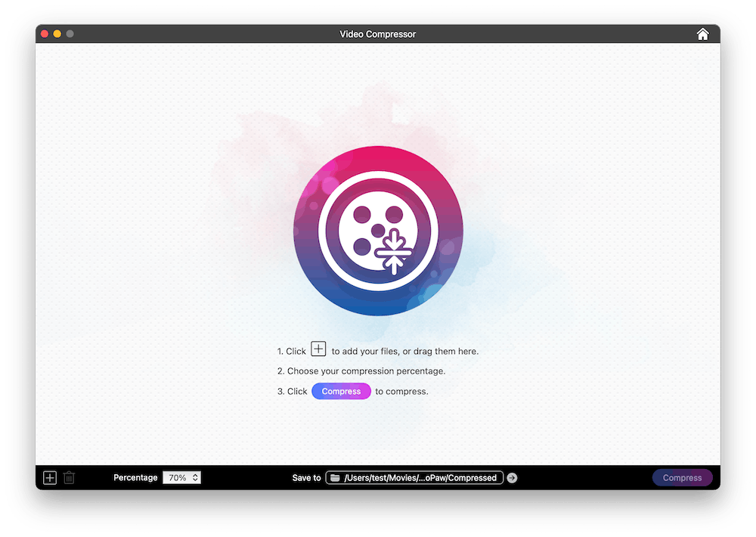Open output folder with the arrow icon

[512, 478]
